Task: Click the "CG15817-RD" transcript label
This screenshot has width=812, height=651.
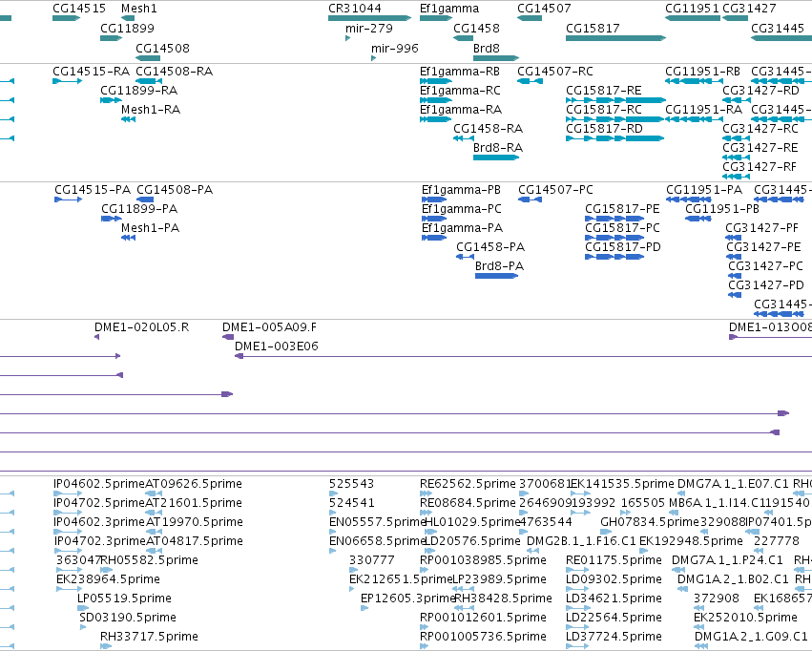Action: [604, 129]
